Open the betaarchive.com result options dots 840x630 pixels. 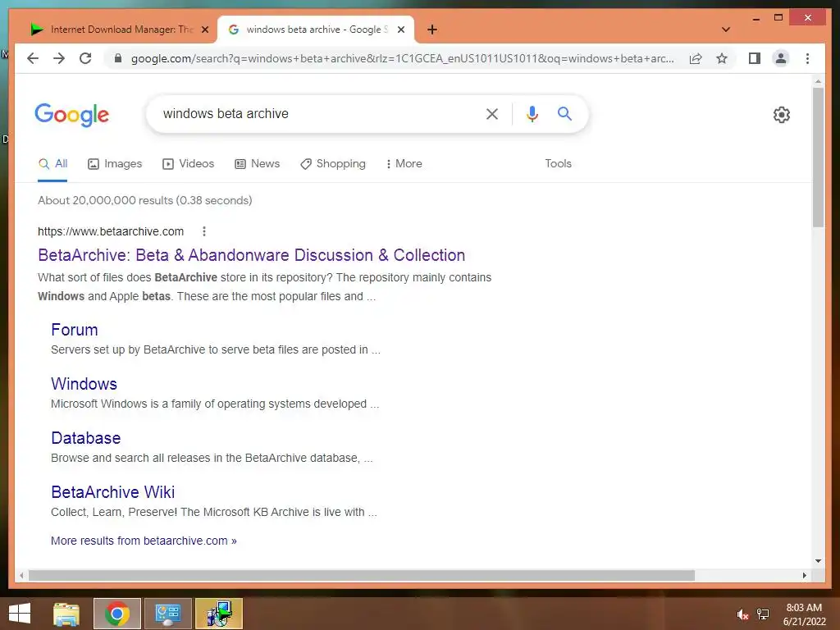pyautogui.click(x=204, y=231)
